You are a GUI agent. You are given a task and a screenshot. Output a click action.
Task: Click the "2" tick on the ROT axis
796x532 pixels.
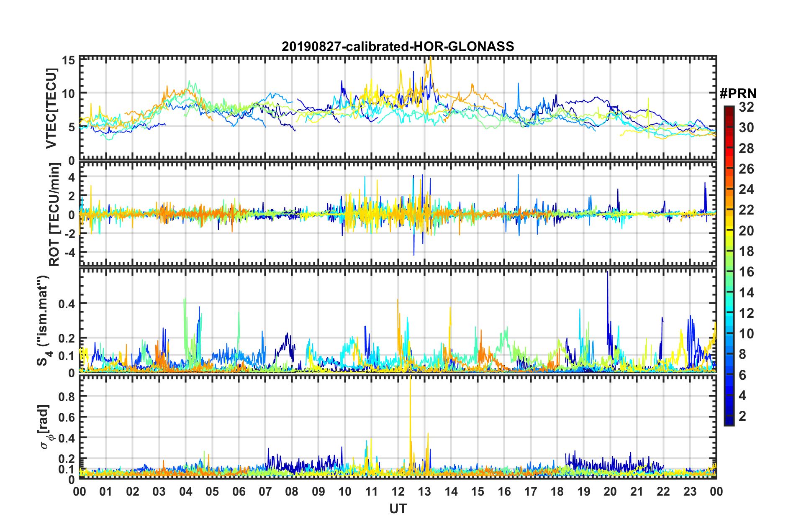(x=72, y=196)
